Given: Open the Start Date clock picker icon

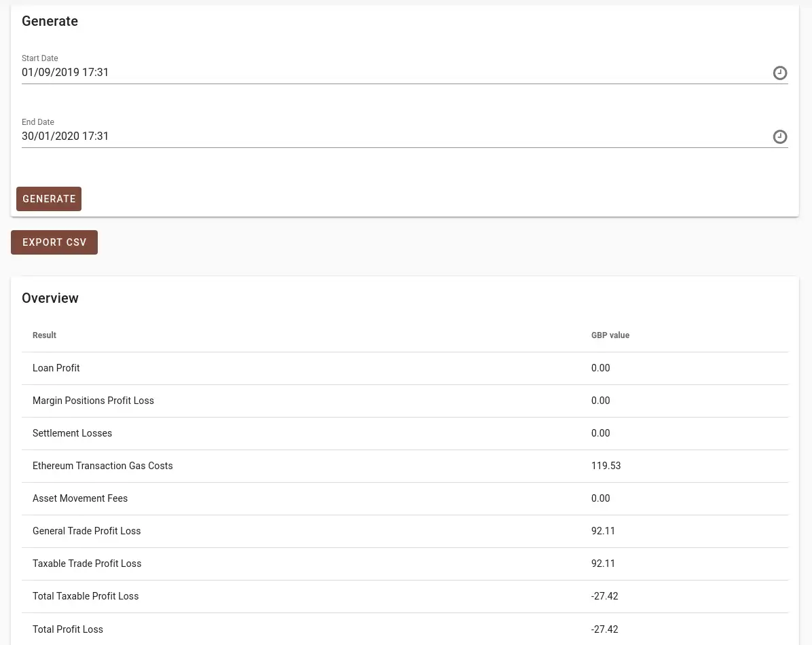Looking at the screenshot, I should coord(780,73).
